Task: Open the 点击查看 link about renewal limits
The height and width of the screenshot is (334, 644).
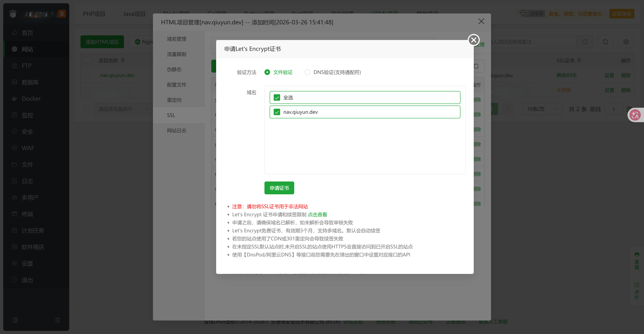Action: (x=318, y=214)
